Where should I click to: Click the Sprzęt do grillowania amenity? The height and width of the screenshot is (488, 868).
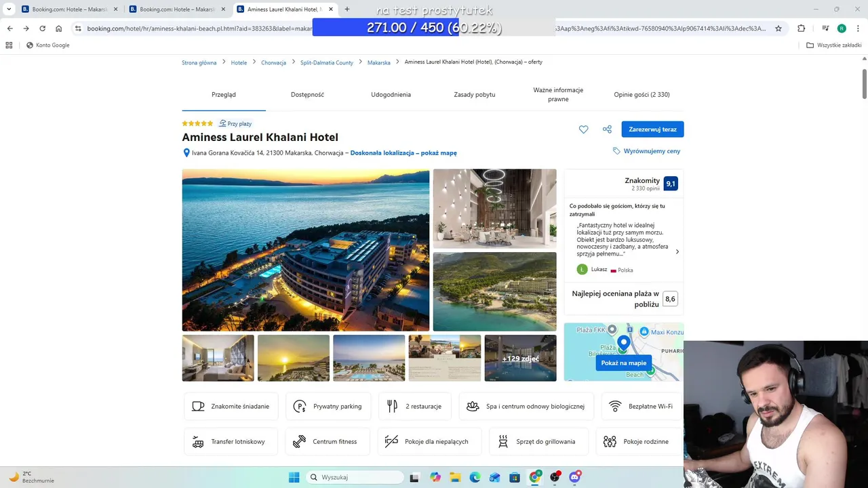point(538,441)
